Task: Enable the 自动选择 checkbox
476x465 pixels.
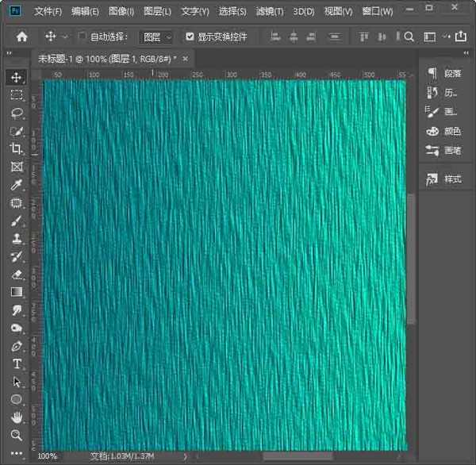Action: 83,37
